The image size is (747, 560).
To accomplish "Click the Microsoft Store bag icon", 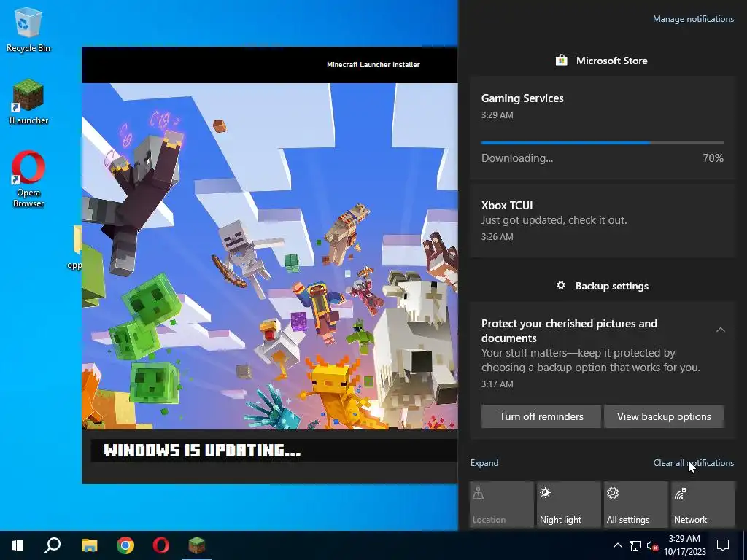I will (561, 61).
